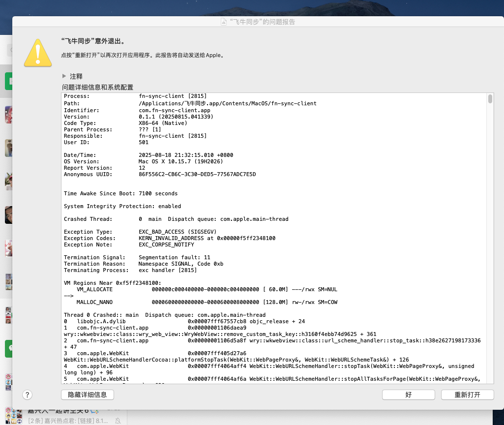This screenshot has height=425, width=504.
Task: Open help with the question mark button
Action: pyautogui.click(x=28, y=395)
